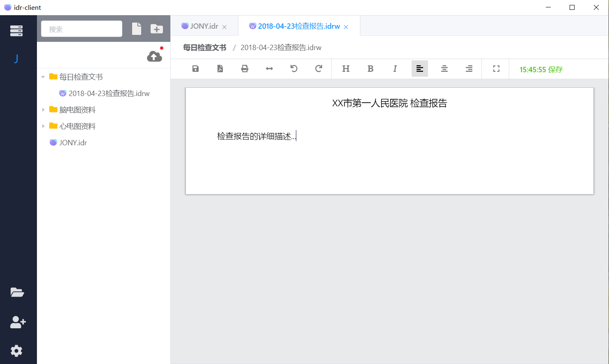609x364 pixels.
Task: Toggle heading style with the H button
Action: (346, 69)
